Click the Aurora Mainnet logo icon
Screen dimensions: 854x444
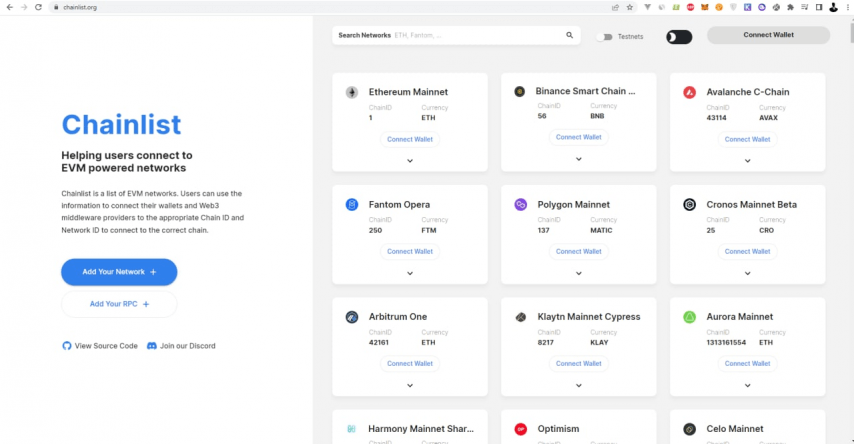690,317
